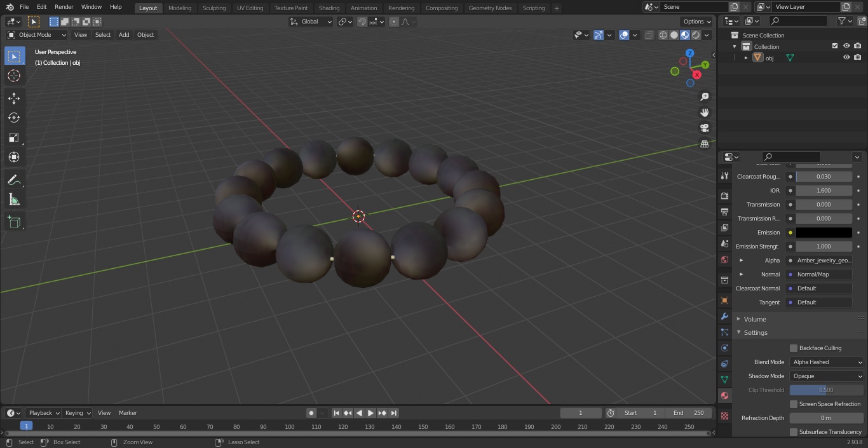Open the Texture properties tab

pyautogui.click(x=724, y=416)
